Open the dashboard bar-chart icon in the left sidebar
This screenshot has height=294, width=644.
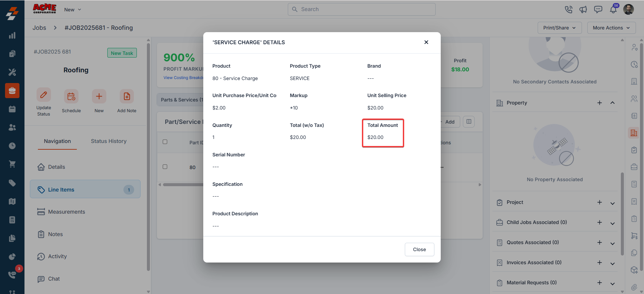12,35
